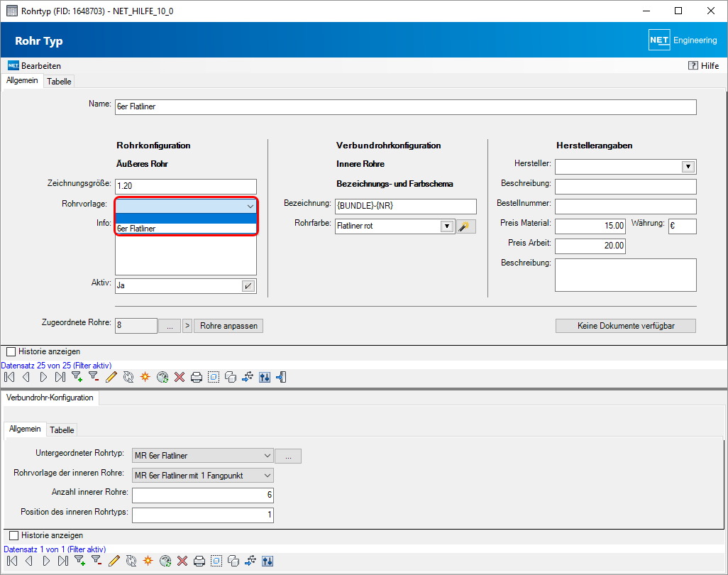Choose blank highlighted entry in Rohrvorlage list
The image size is (728, 575).
[x=186, y=219]
